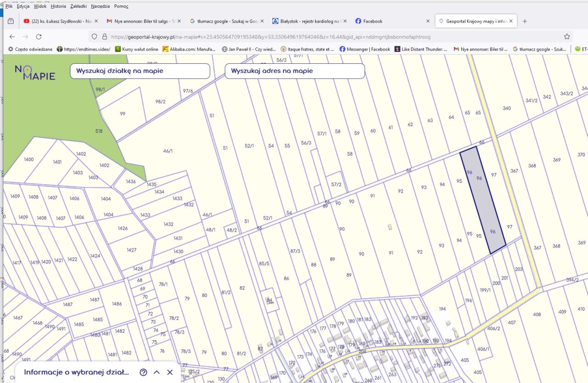
Task: Open the tracking protection shield icon
Action: pyautogui.click(x=95, y=37)
